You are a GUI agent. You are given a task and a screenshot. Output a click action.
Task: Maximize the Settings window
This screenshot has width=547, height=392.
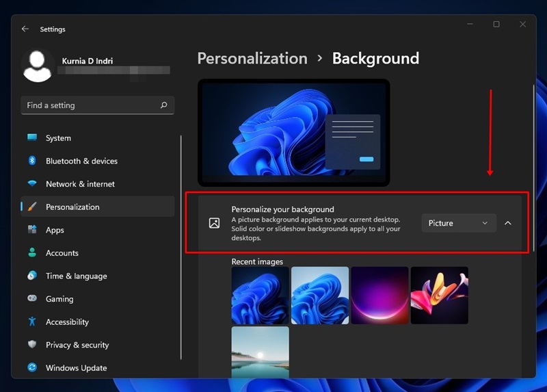496,24
